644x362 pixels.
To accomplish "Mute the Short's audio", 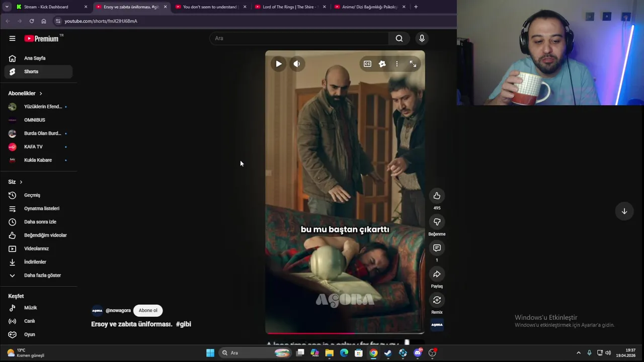I will (297, 64).
